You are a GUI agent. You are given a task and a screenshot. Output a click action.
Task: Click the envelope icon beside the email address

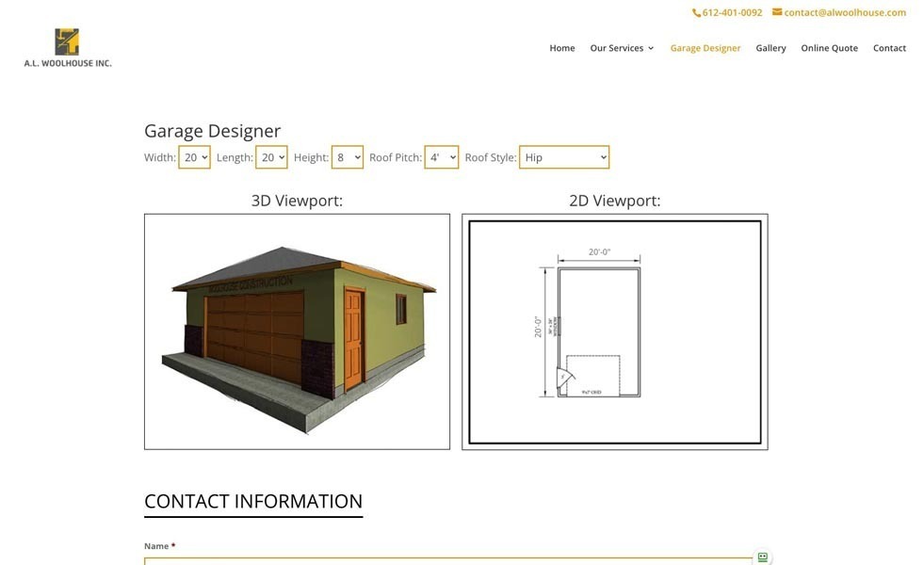pos(777,12)
